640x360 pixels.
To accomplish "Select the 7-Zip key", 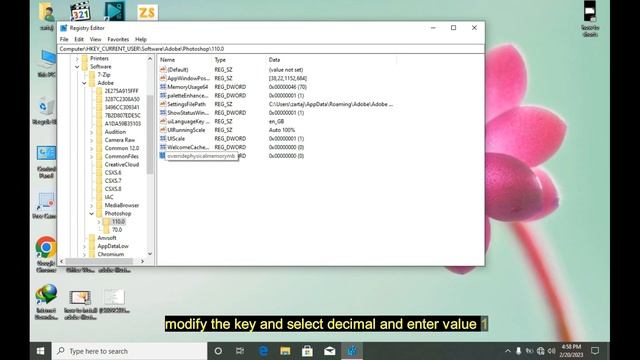I will 104,75.
